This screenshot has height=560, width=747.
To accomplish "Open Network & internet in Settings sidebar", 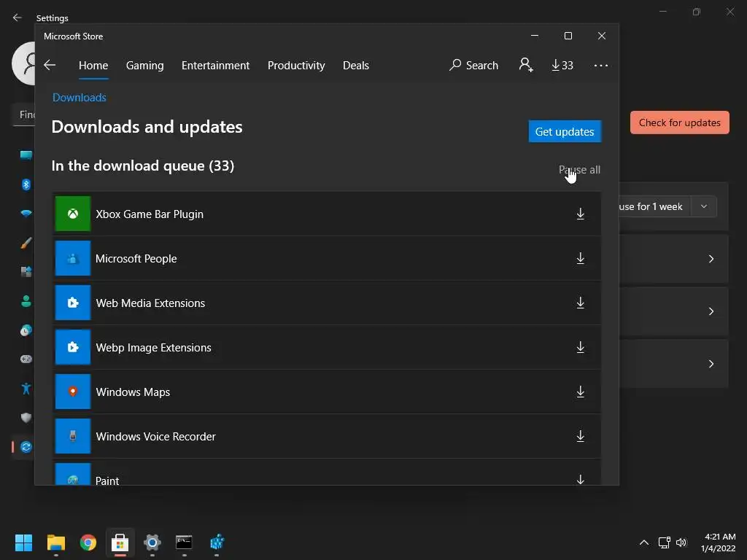I will (x=26, y=214).
